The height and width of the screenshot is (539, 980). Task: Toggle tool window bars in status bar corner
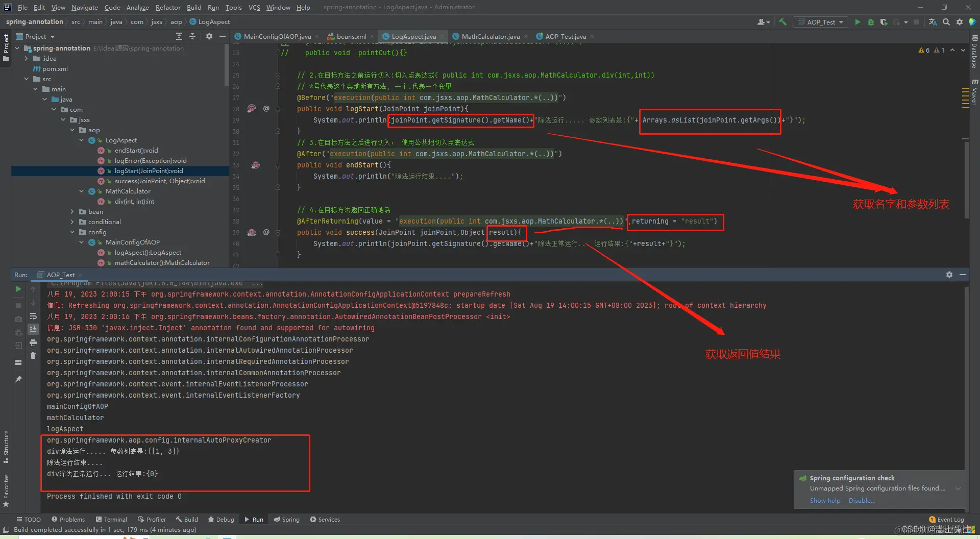click(6, 530)
